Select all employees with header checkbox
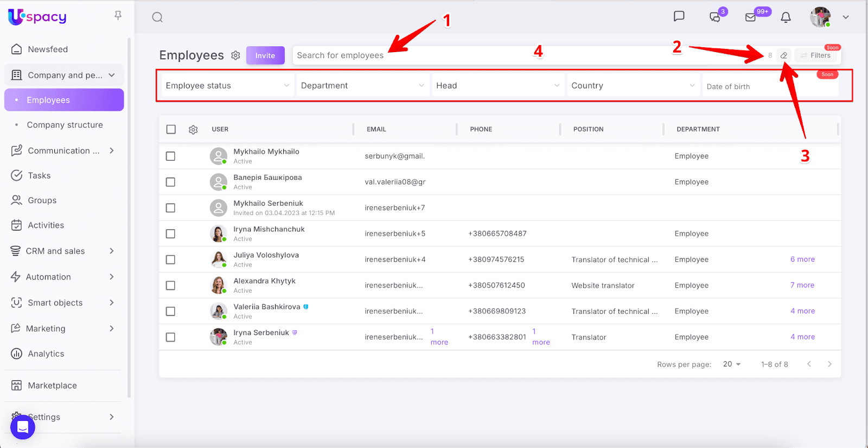The width and height of the screenshot is (868, 448). [171, 129]
